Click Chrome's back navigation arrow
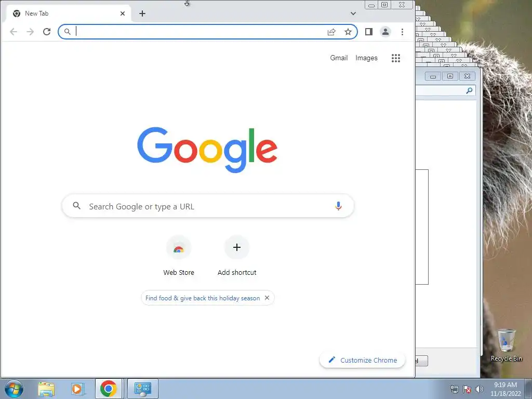532x399 pixels. click(x=14, y=32)
